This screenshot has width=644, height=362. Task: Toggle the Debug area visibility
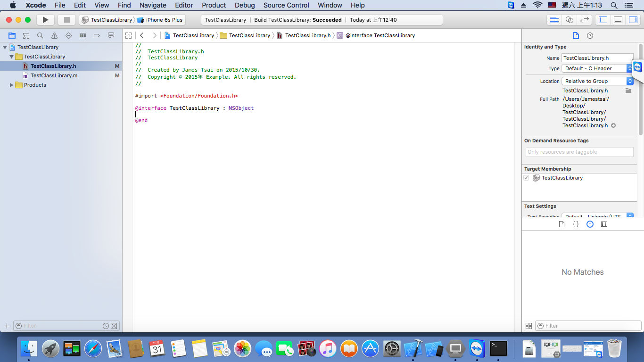[618, 20]
